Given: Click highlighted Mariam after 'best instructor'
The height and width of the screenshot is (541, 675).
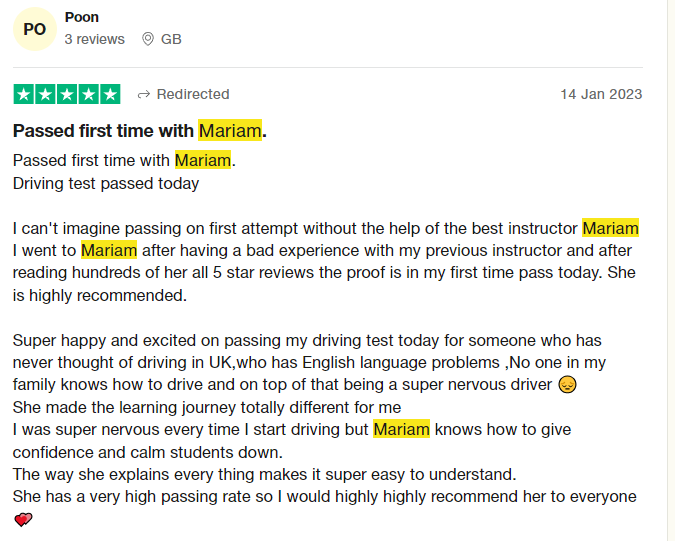Looking at the screenshot, I should (610, 228).
